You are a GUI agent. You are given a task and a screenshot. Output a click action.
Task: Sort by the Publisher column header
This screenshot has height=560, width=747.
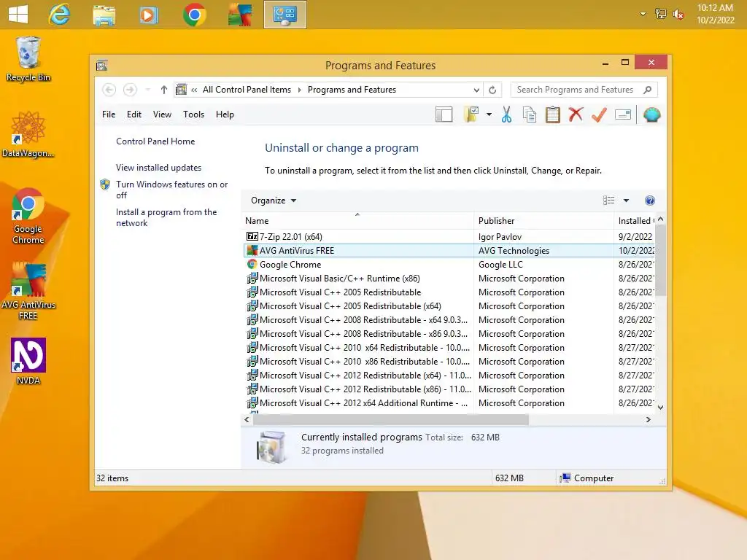click(543, 221)
